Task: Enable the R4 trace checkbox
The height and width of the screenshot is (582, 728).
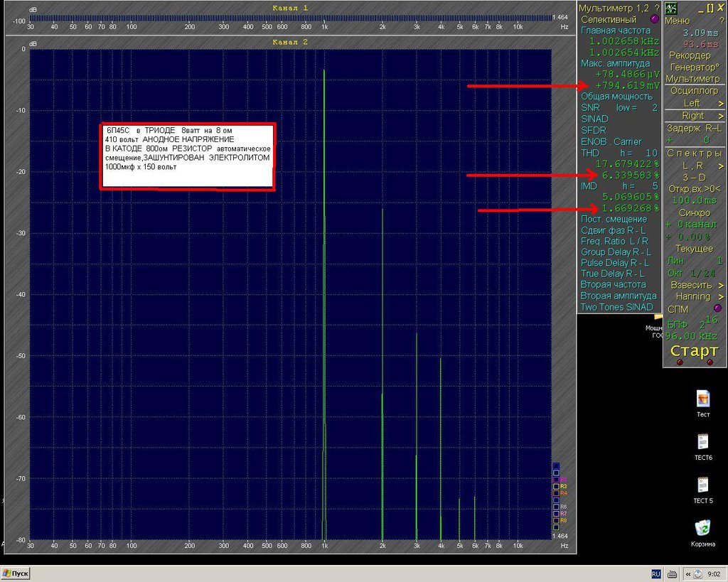Action: point(556,493)
